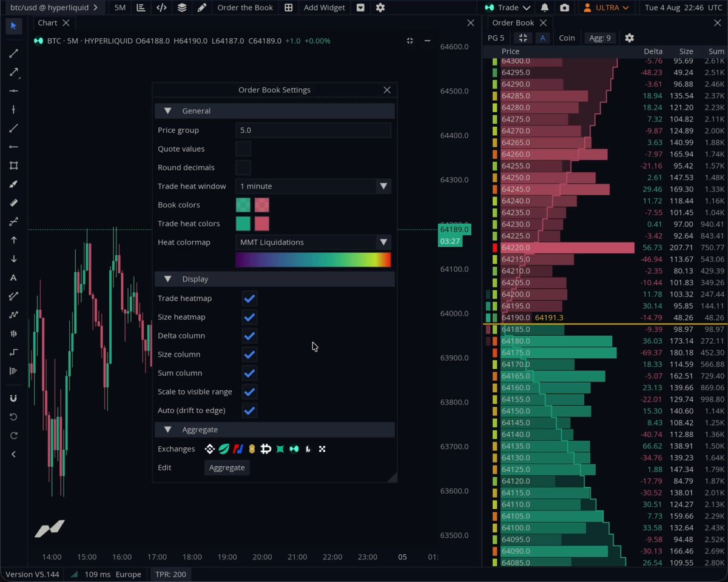Activate the ruler measure tool
Image resolution: width=728 pixels, height=582 pixels.
point(13,203)
